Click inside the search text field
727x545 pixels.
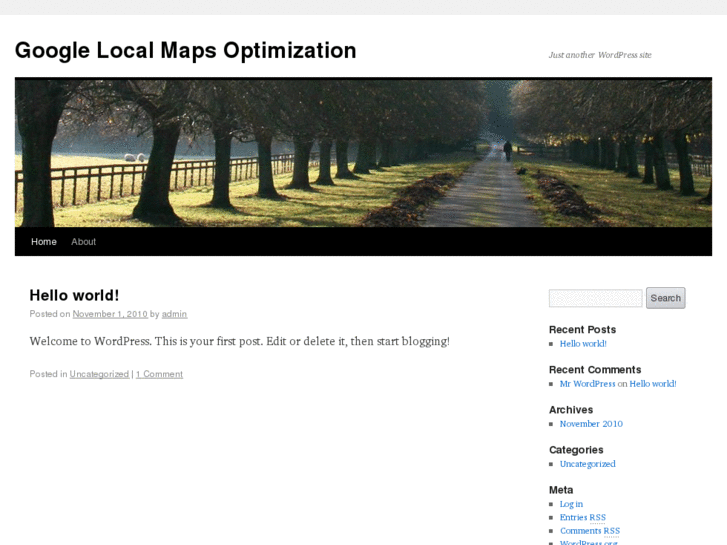tap(595, 298)
